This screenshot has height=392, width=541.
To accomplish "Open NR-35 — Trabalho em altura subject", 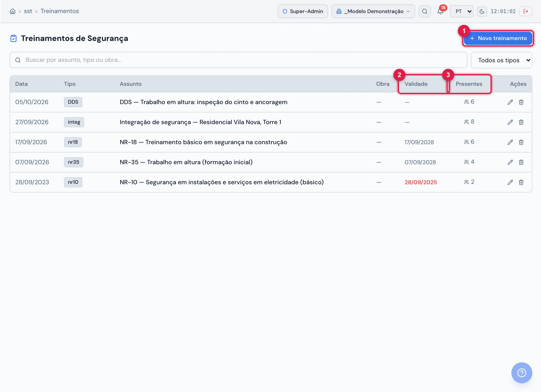I will pyautogui.click(x=186, y=162).
